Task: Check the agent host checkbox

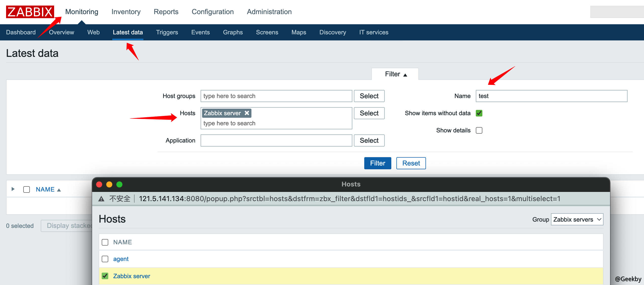Action: click(x=105, y=259)
